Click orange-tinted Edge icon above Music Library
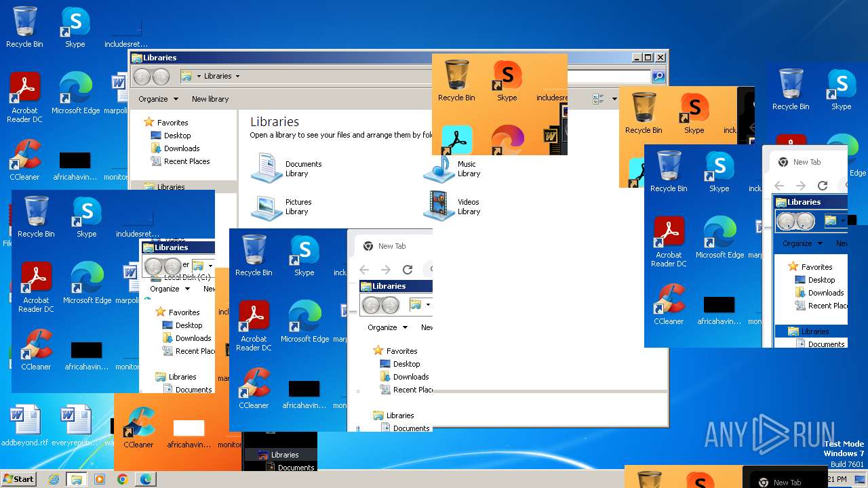Viewport: 868px width, 488px height. (x=507, y=140)
